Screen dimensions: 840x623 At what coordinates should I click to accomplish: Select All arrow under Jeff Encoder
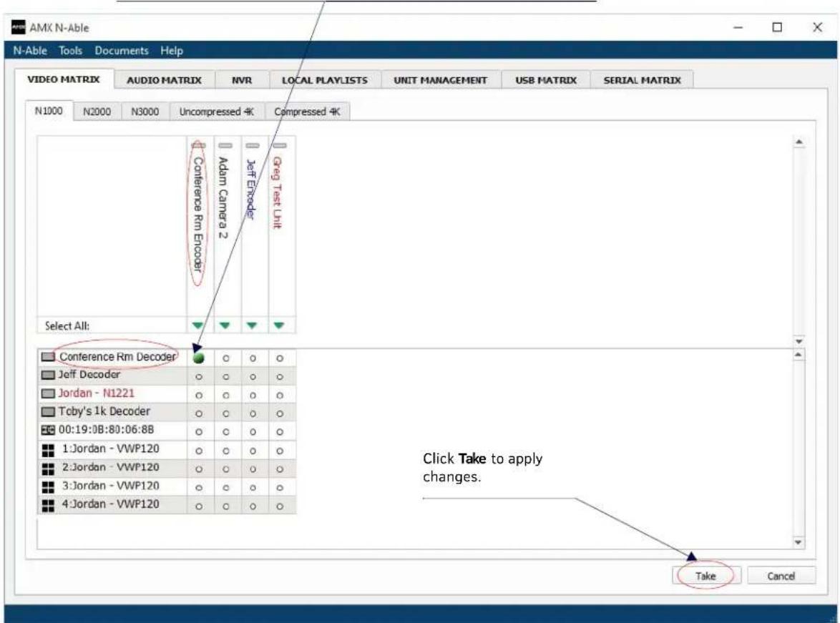252,325
